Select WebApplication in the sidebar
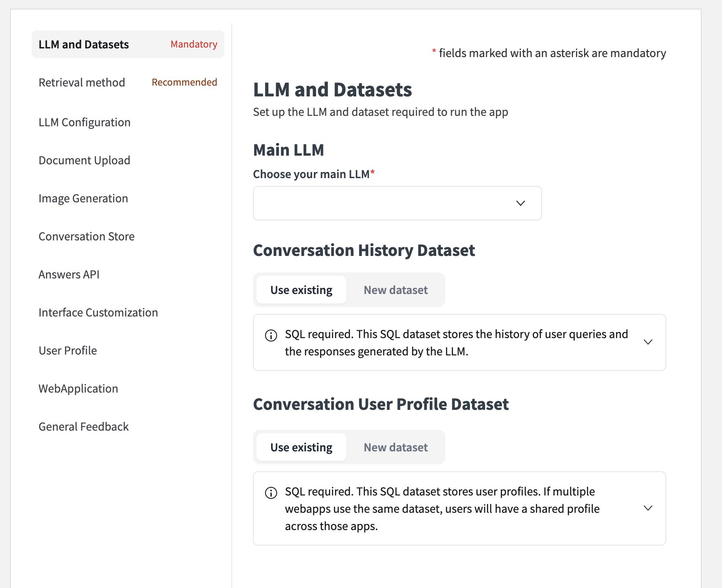Viewport: 722px width, 588px height. [78, 389]
